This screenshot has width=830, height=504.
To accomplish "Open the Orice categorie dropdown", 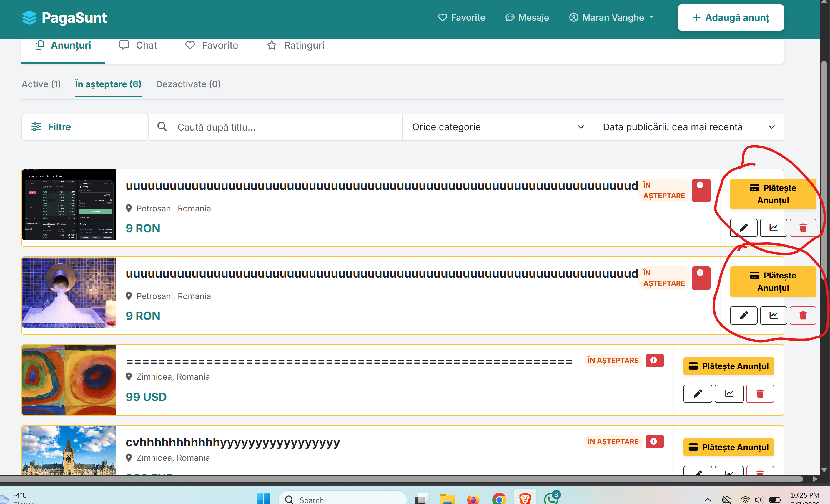I will (497, 127).
